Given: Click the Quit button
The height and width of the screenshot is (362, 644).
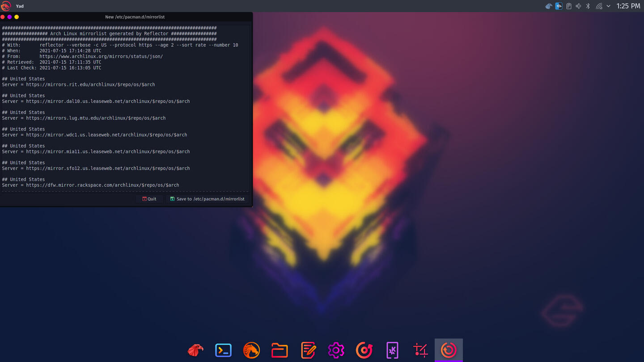Looking at the screenshot, I should (x=149, y=199).
